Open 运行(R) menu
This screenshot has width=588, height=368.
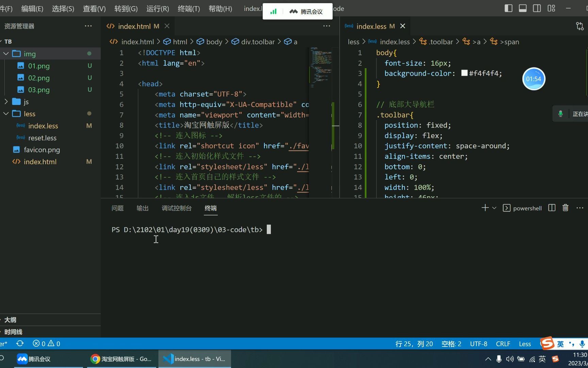[x=158, y=9]
